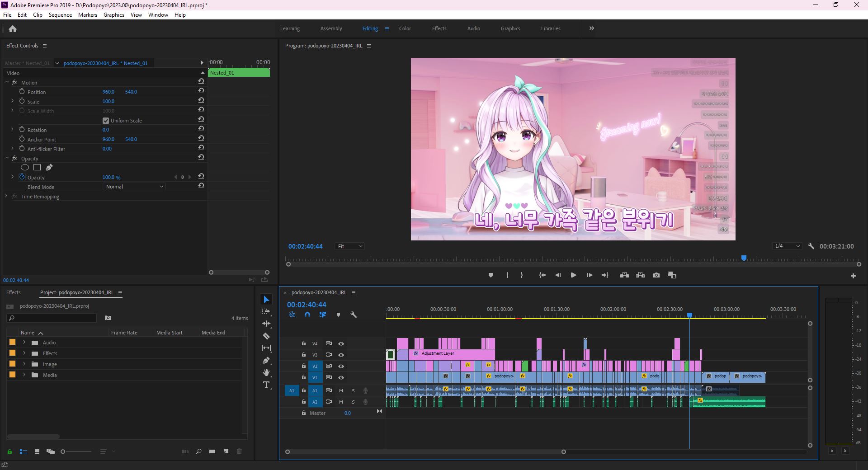This screenshot has height=470, width=868.
Task: Select the Track Select Forward tool
Action: [x=266, y=311]
